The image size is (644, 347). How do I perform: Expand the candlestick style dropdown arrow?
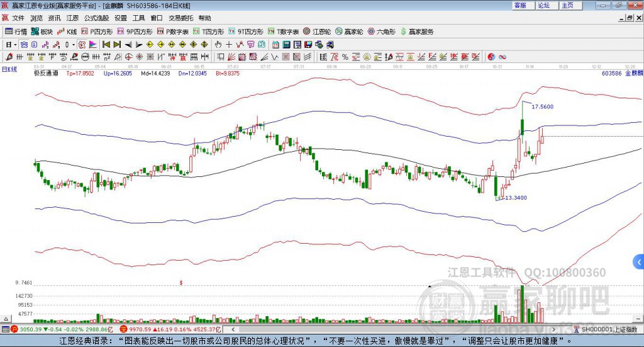coord(74,45)
